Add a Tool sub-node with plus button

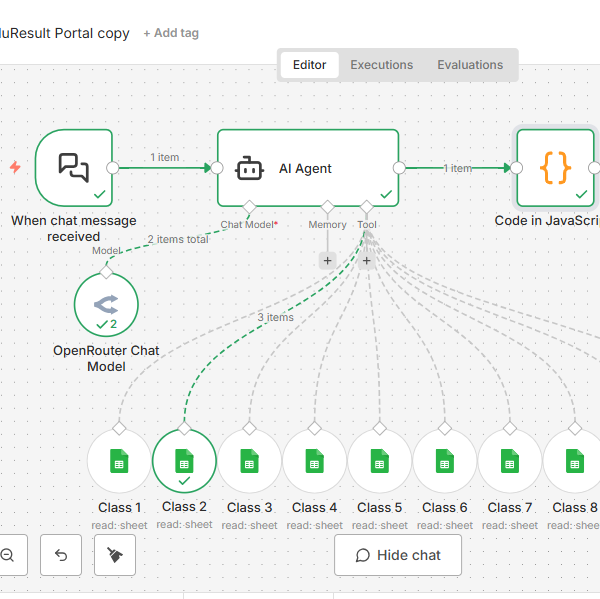367,261
